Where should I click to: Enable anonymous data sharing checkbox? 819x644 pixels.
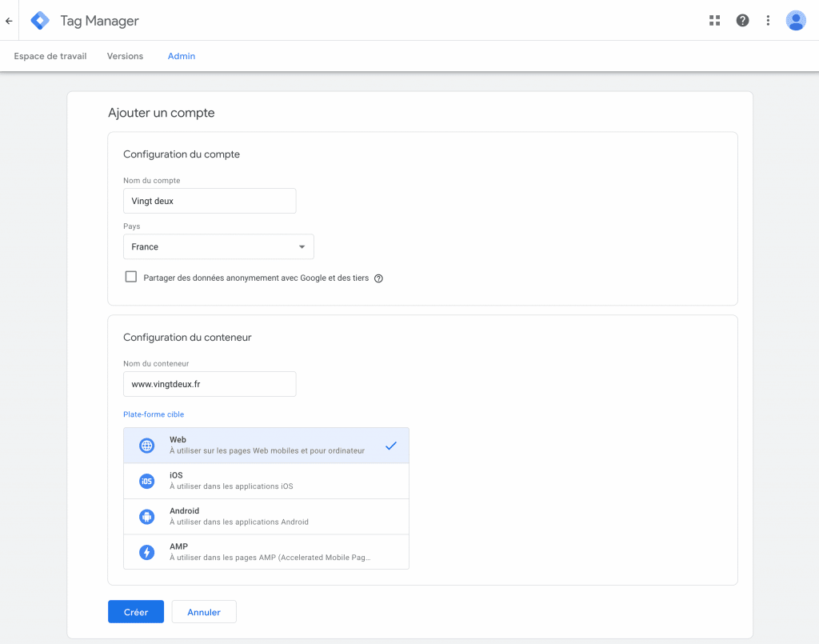pos(131,277)
